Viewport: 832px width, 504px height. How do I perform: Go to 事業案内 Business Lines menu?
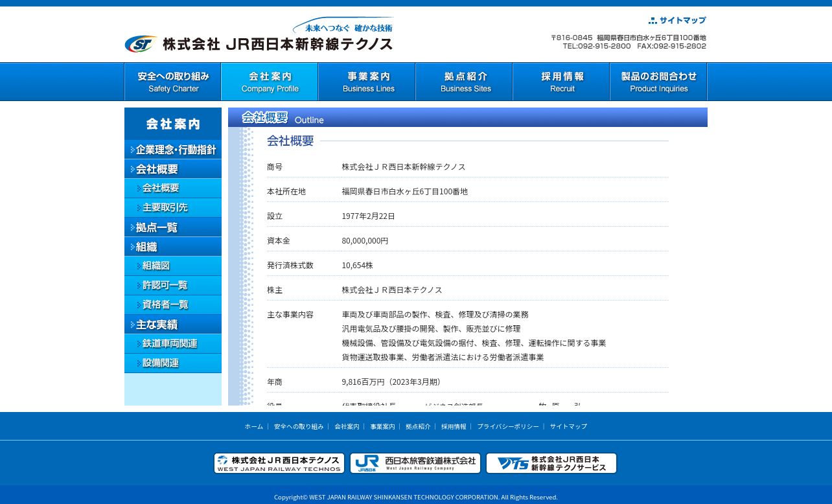(x=367, y=82)
